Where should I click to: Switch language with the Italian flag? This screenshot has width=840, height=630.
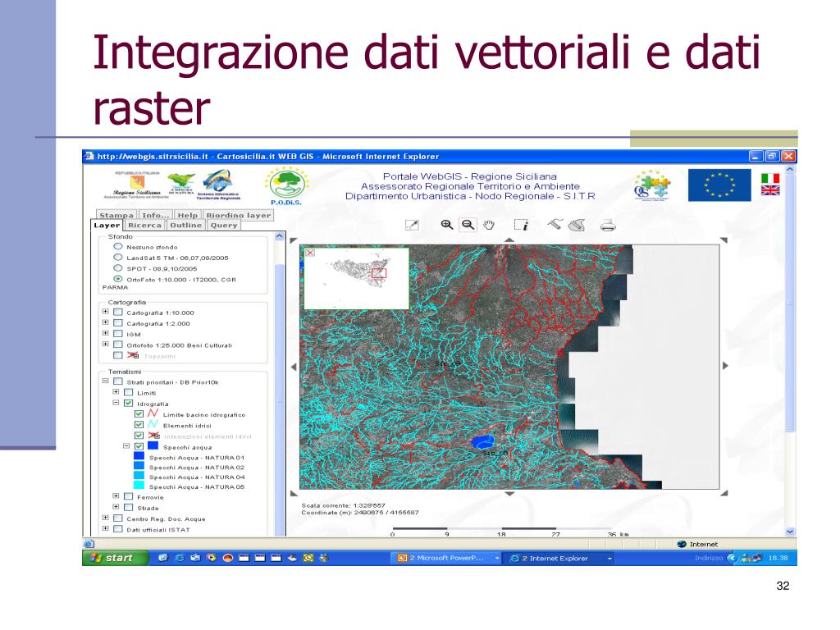(x=770, y=177)
